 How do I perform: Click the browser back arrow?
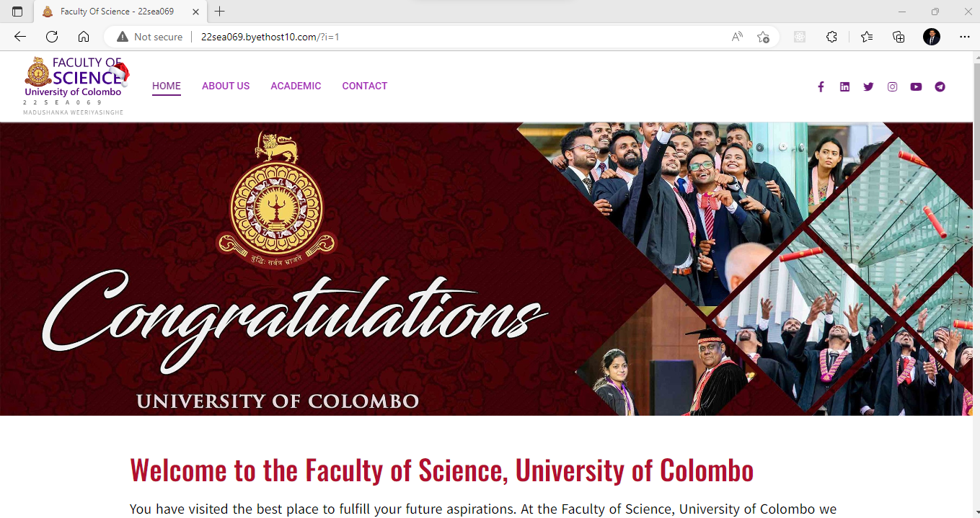[20, 37]
